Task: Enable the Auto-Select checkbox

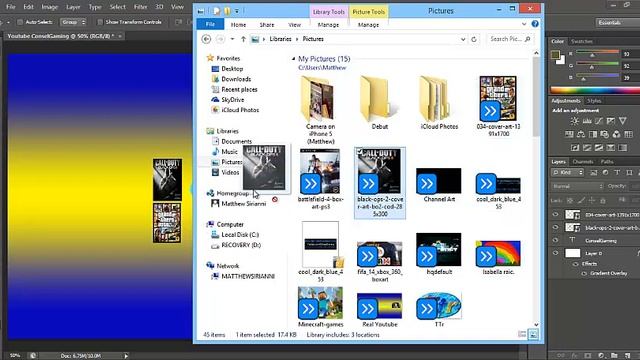Action: pos(19,22)
